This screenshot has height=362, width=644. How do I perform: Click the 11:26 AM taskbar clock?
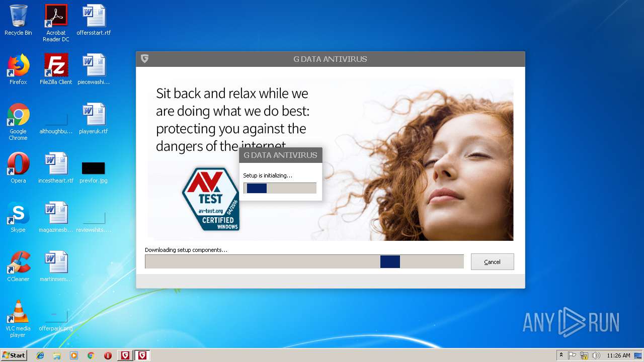click(618, 355)
